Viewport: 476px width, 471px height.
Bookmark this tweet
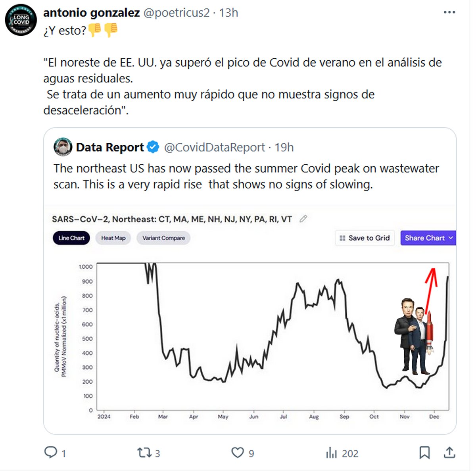click(424, 453)
